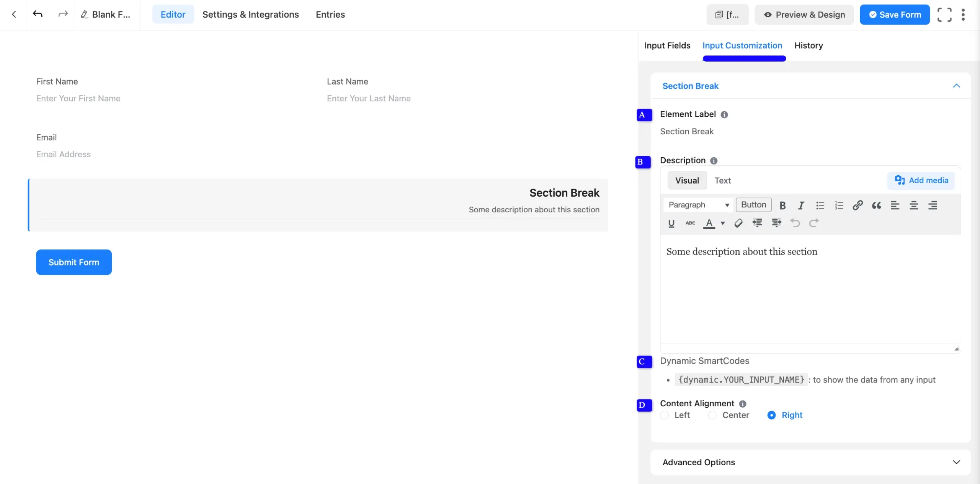Apply underline formatting
Viewport: 980px width, 484px height.
[x=671, y=223]
